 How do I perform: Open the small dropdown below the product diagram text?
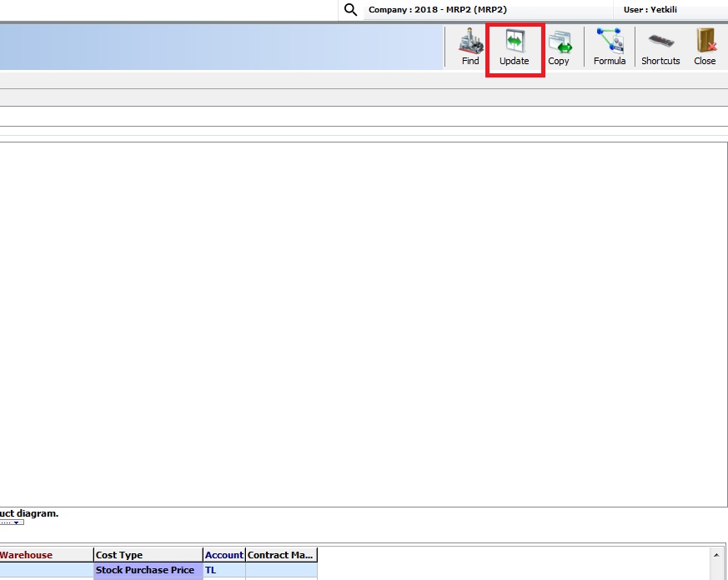[12, 522]
